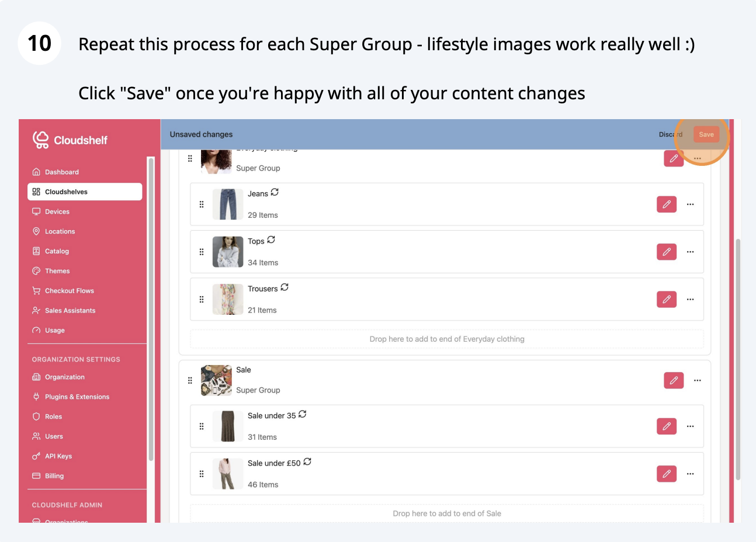Click the Sale under £50 thumbnail
Viewport: 756px width, 542px height.
click(228, 474)
